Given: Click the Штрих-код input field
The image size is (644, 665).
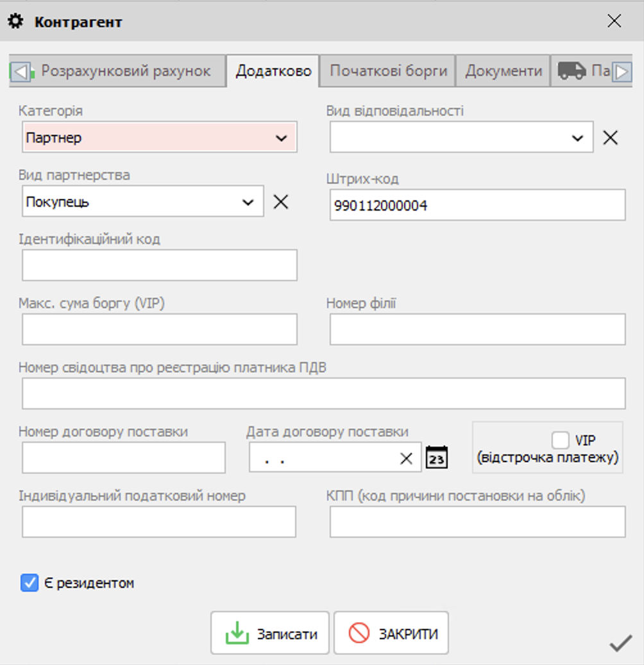Looking at the screenshot, I should (477, 205).
